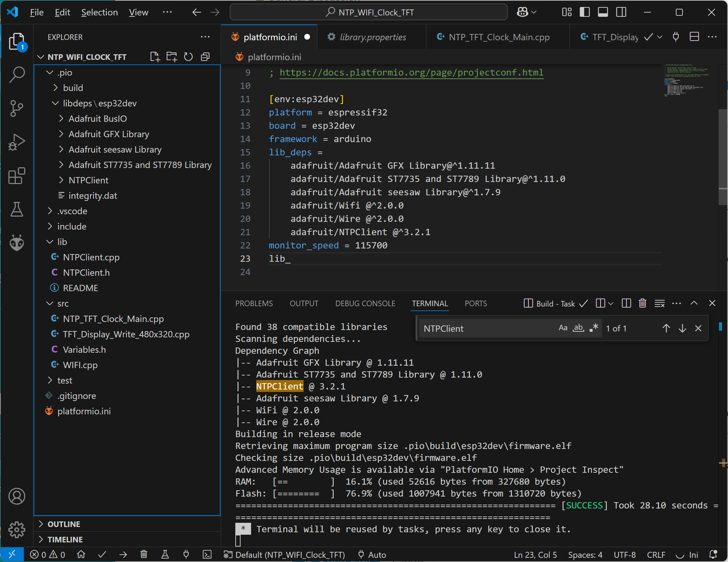
Task: Toggle bottom panel visibility
Action: (603, 12)
